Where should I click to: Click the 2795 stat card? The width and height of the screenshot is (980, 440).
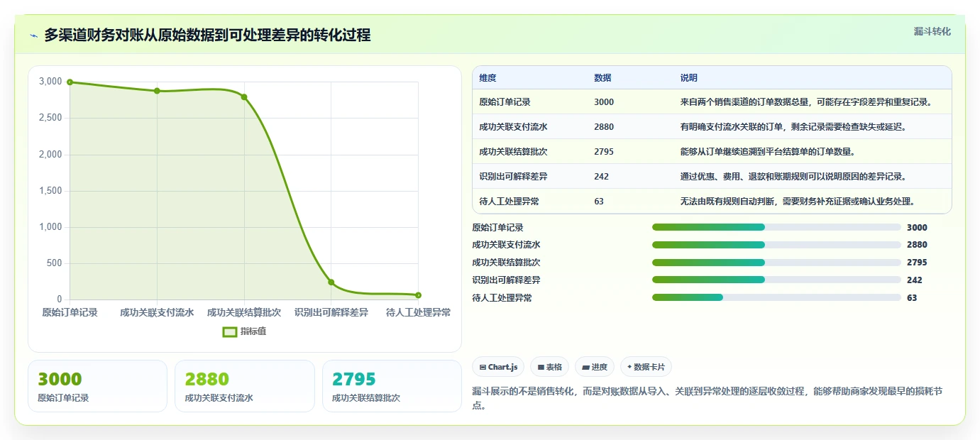pos(392,386)
